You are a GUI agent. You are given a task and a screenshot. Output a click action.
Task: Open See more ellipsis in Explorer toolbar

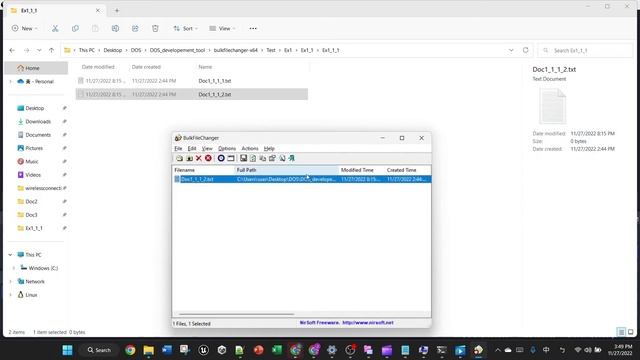(253, 29)
